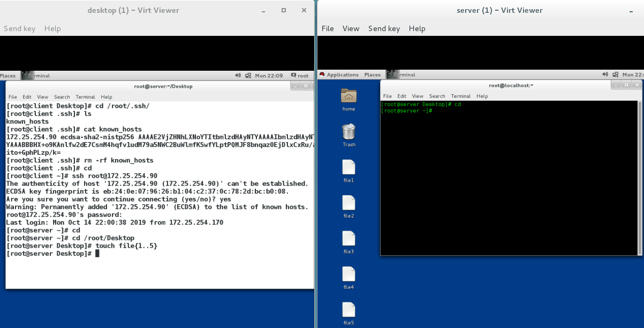This screenshot has height=328, width=644.
Task: Open Edit menu in root@server terminal
Action: 27,97
